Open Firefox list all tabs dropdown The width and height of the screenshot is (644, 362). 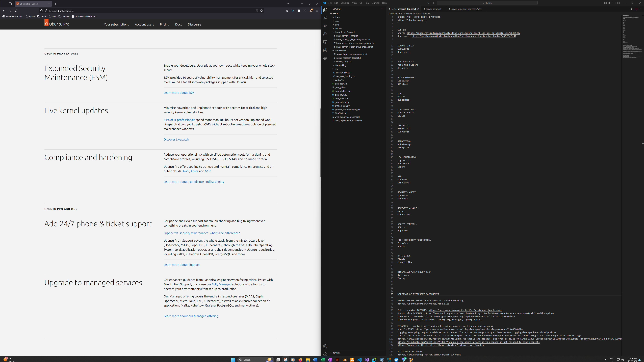tap(288, 4)
